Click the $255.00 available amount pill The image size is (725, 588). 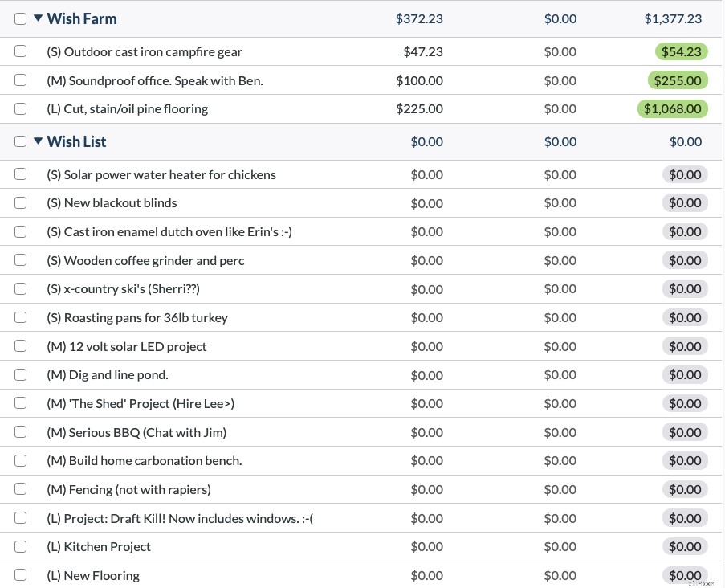point(678,80)
